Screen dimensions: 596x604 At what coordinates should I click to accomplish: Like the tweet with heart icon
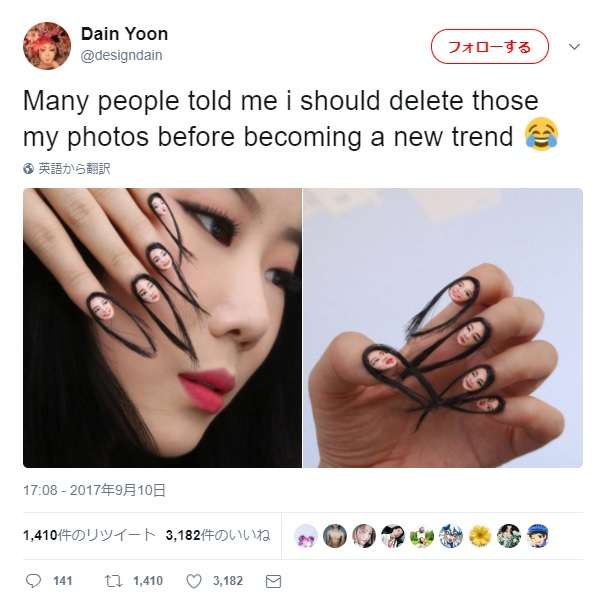pos(194,581)
